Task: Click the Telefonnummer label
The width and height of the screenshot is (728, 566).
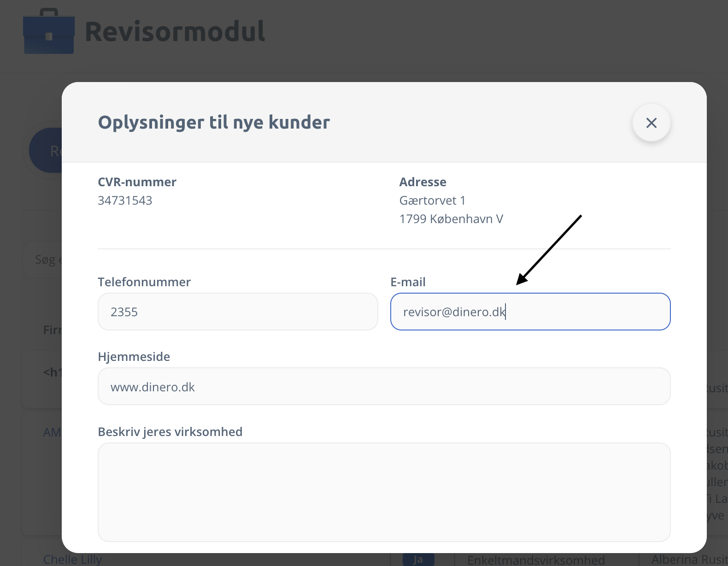Action: tap(144, 282)
